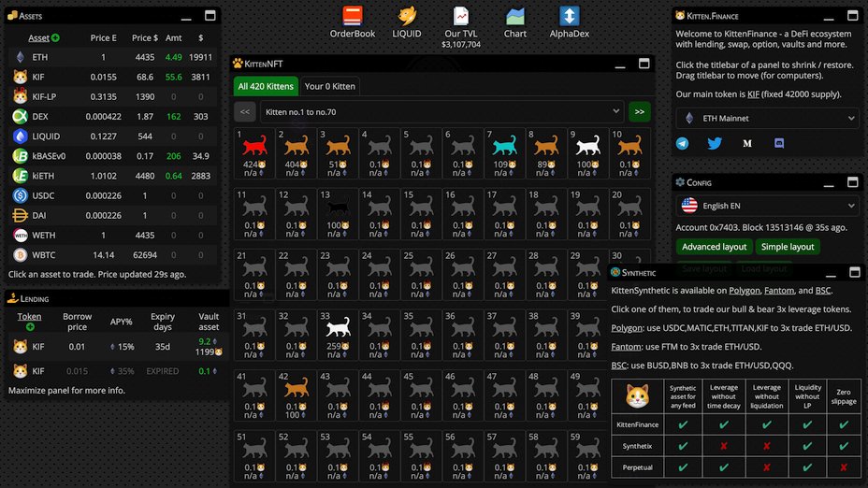Click WBTC price 62694

(x=145, y=255)
